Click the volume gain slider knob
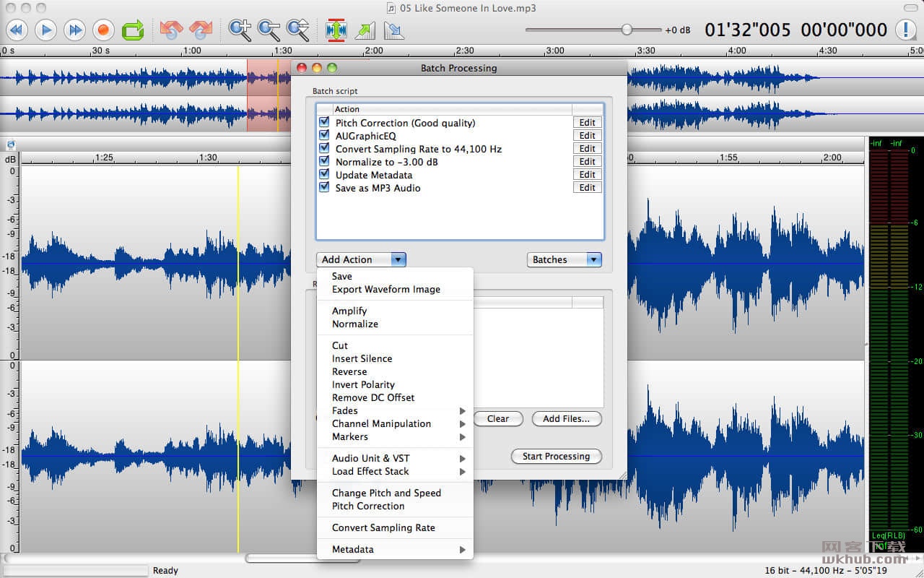This screenshot has height=578, width=924. click(627, 30)
